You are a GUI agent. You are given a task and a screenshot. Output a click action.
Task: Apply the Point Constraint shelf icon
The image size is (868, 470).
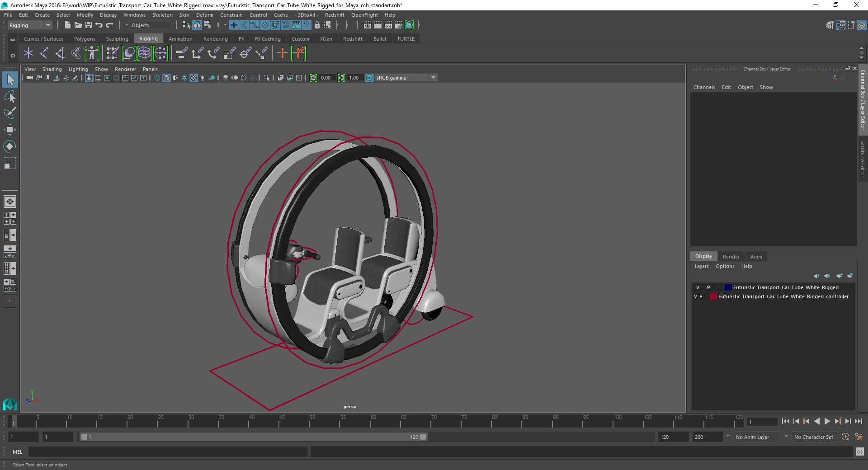click(197, 53)
